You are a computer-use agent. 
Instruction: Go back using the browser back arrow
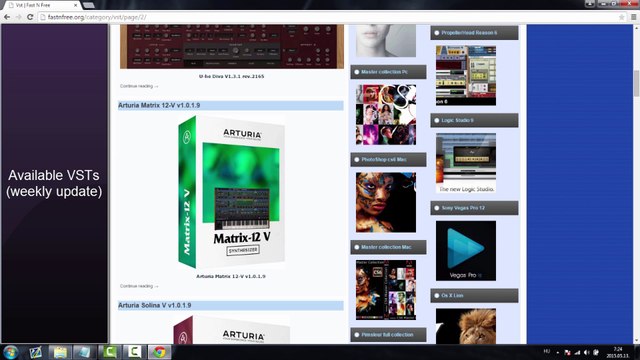7,17
